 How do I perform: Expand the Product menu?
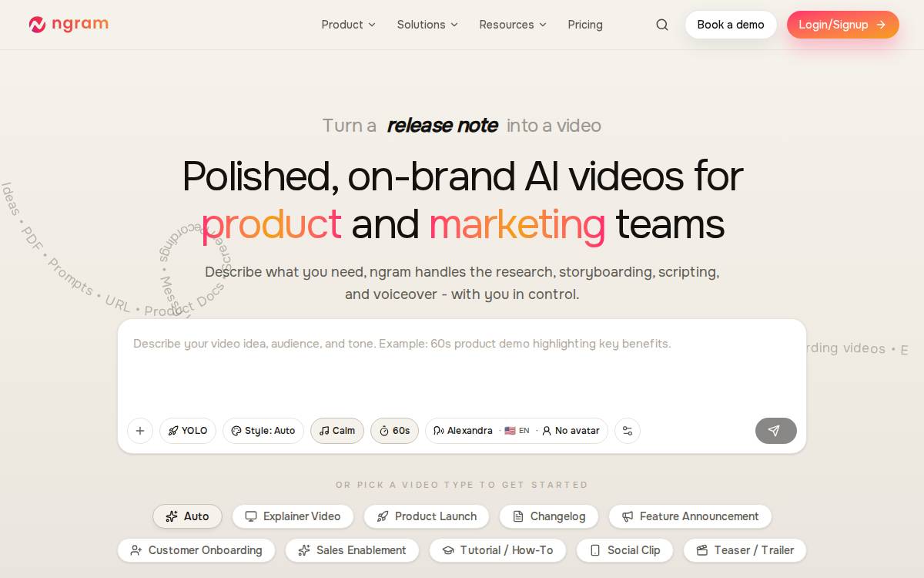pyautogui.click(x=348, y=25)
